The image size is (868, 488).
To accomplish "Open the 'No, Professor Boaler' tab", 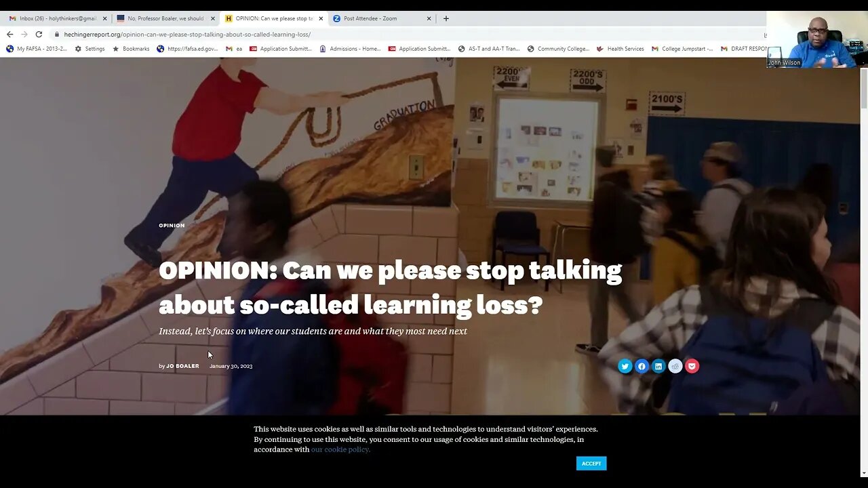I will (x=166, y=18).
